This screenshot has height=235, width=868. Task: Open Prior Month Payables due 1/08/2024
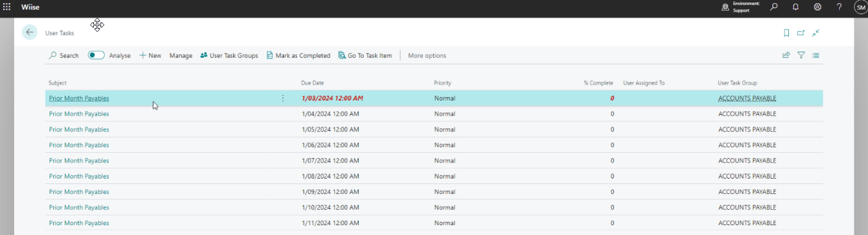[x=79, y=176]
